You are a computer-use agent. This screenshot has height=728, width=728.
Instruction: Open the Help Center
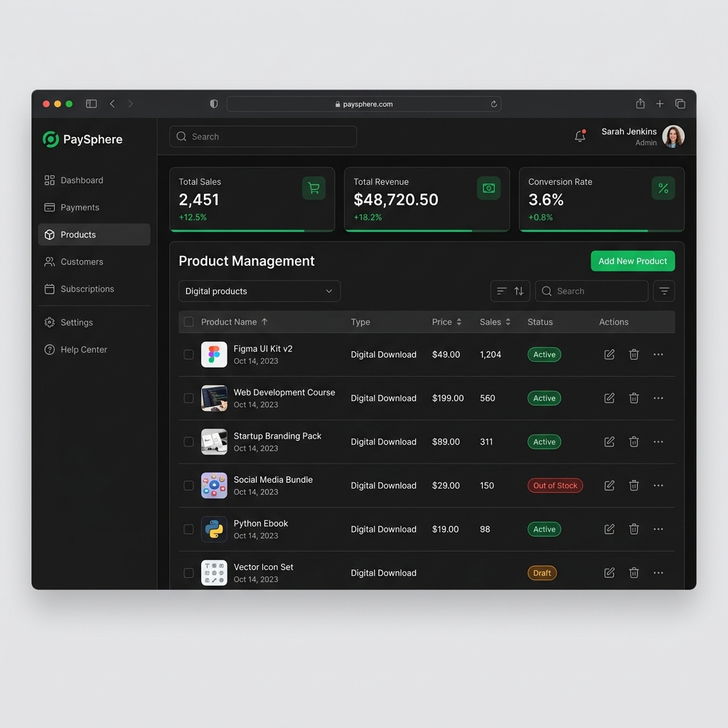click(83, 349)
